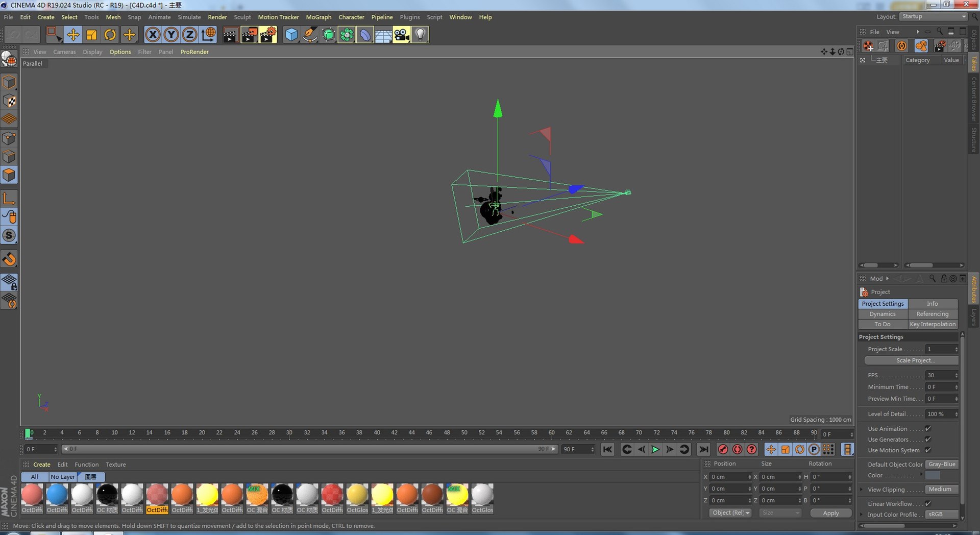Add a Cube primitive object

pyautogui.click(x=291, y=35)
